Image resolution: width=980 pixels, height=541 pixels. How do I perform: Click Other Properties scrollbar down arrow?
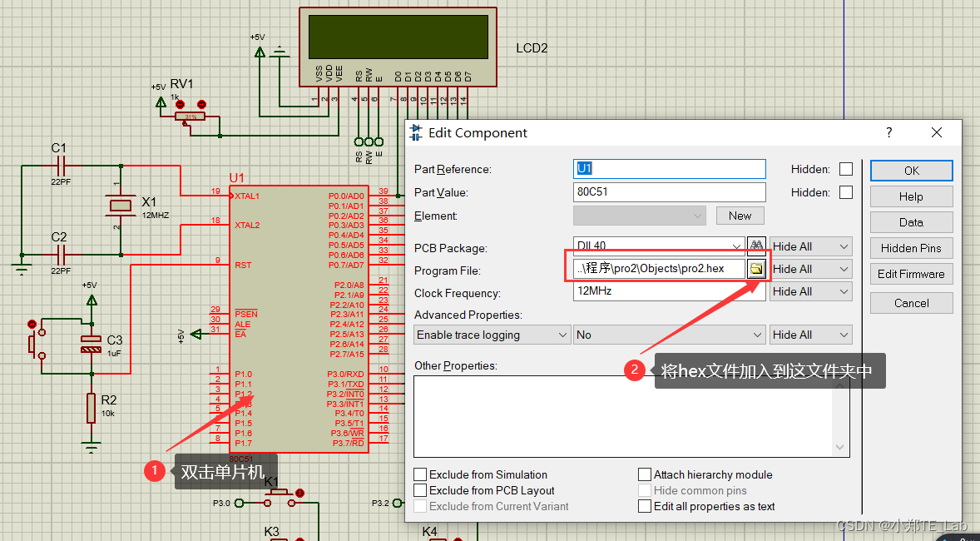click(x=840, y=447)
